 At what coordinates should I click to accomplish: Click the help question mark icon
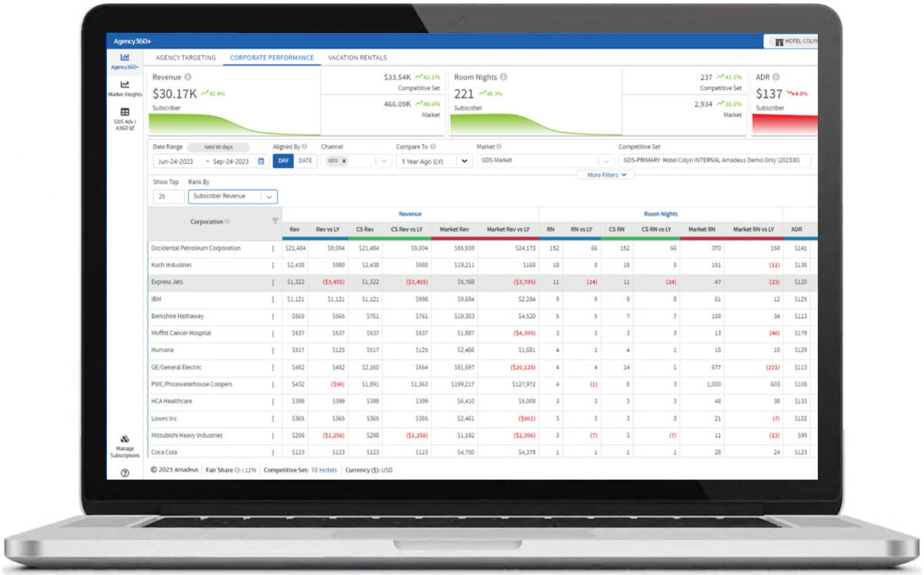pos(124,473)
